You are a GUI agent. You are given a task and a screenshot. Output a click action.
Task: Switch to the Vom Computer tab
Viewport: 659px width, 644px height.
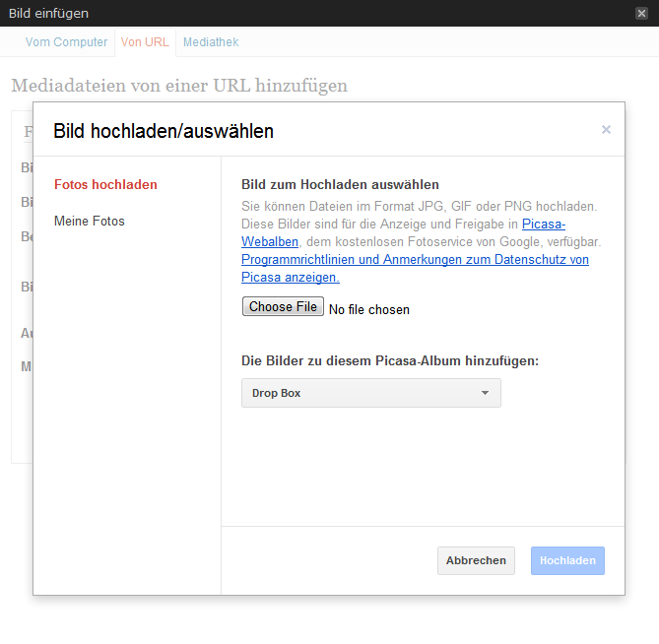coord(66,42)
